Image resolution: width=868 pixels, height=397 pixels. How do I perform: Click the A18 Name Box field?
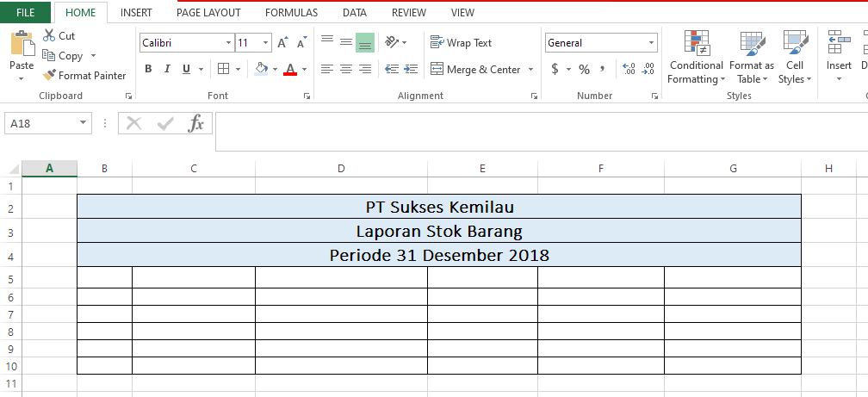(40, 123)
